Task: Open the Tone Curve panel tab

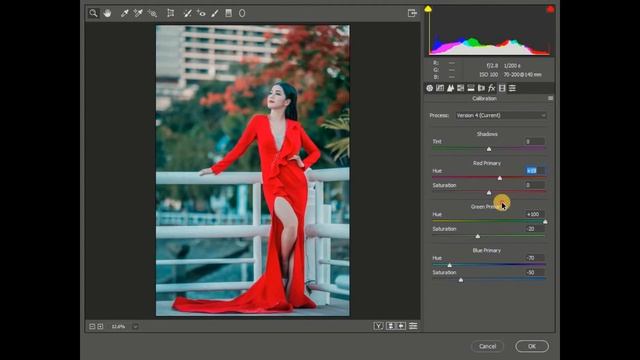Action: (x=440, y=88)
